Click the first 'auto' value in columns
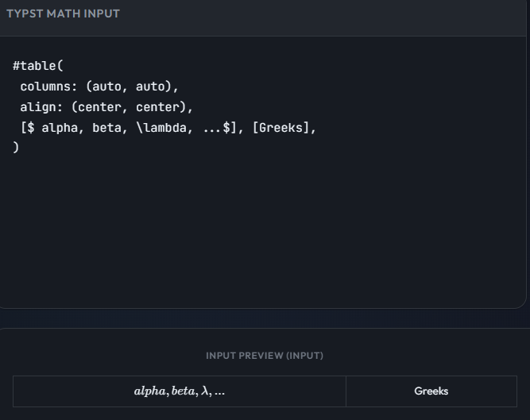Screen dimensions: 530x420 pos(106,87)
